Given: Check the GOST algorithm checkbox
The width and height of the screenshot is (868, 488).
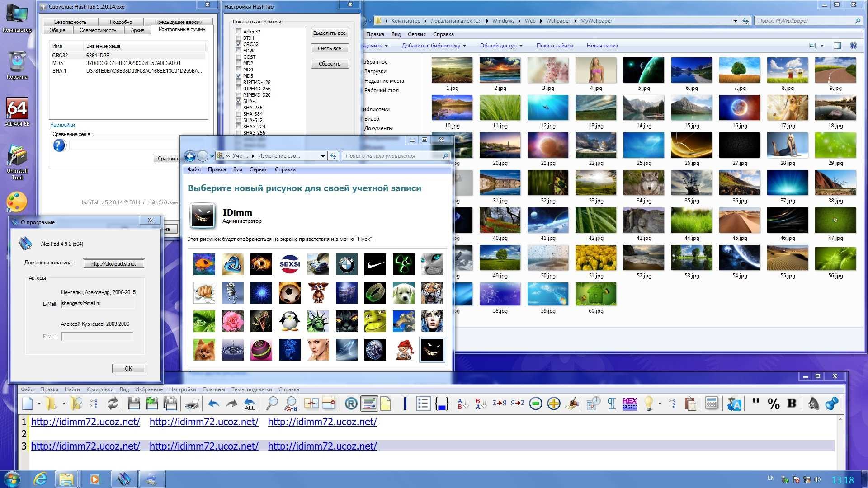Looking at the screenshot, I should [238, 57].
